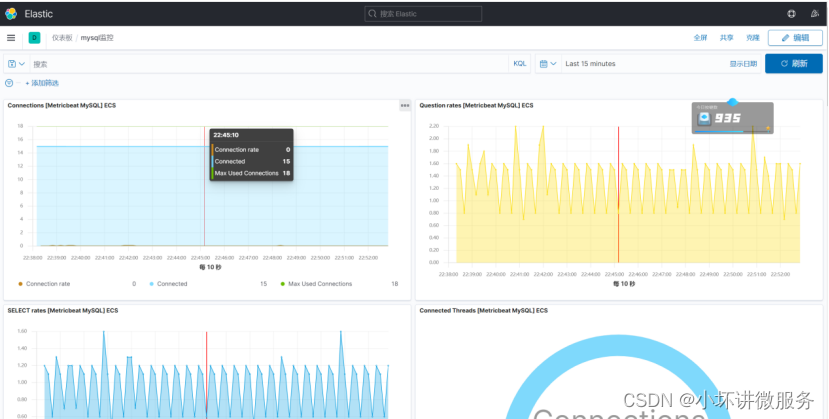Image resolution: width=829 pixels, height=419 pixels.
Task: Click the 显示日期 show dates link
Action: tap(743, 64)
